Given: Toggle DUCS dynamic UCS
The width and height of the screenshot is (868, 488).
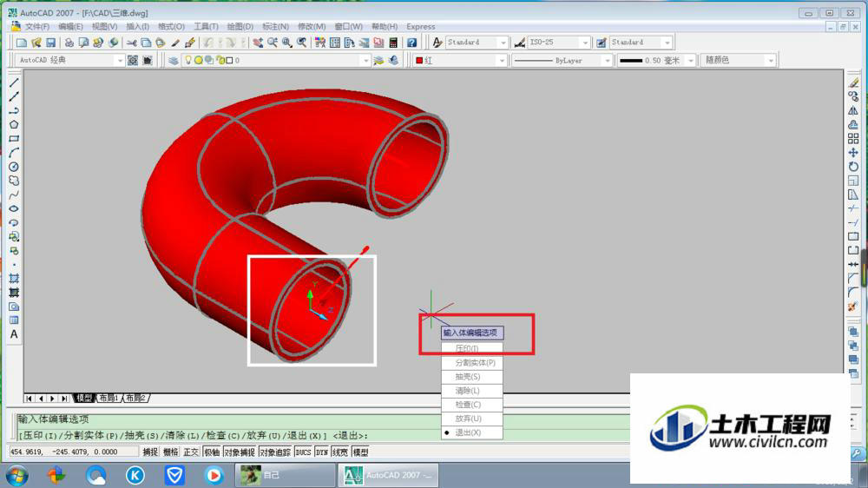Looking at the screenshot, I should 303,452.
